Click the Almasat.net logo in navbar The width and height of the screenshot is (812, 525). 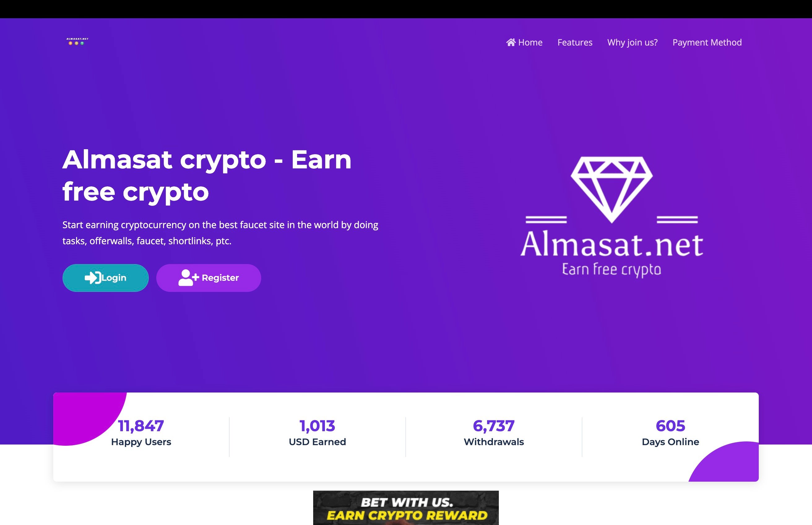(77, 41)
